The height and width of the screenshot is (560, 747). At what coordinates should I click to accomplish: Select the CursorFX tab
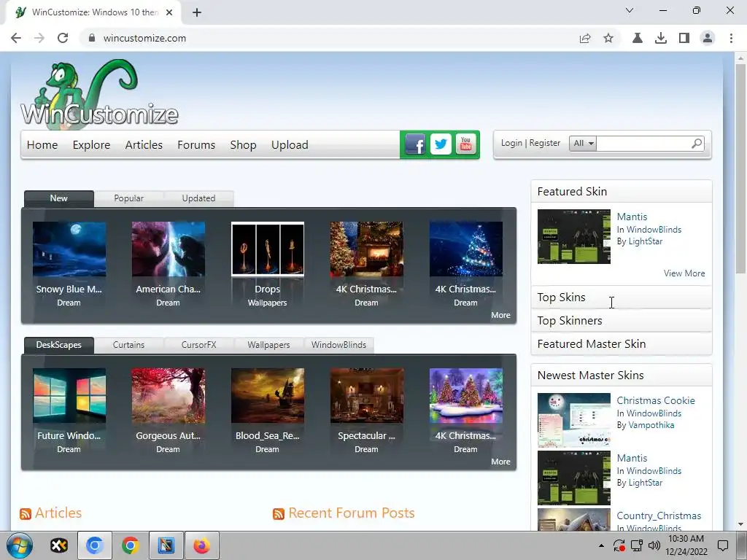click(x=198, y=345)
